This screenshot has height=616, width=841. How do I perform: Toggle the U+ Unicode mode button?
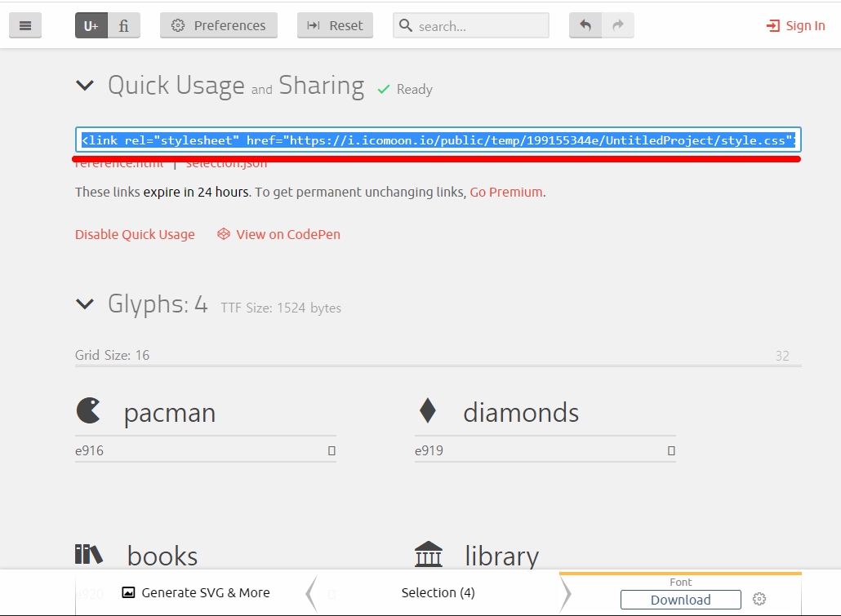click(91, 25)
